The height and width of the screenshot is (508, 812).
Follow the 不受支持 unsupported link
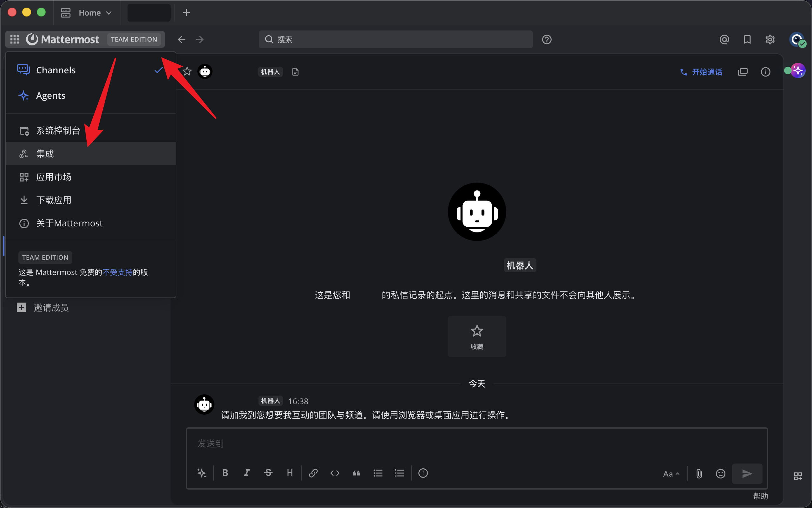[x=117, y=272]
